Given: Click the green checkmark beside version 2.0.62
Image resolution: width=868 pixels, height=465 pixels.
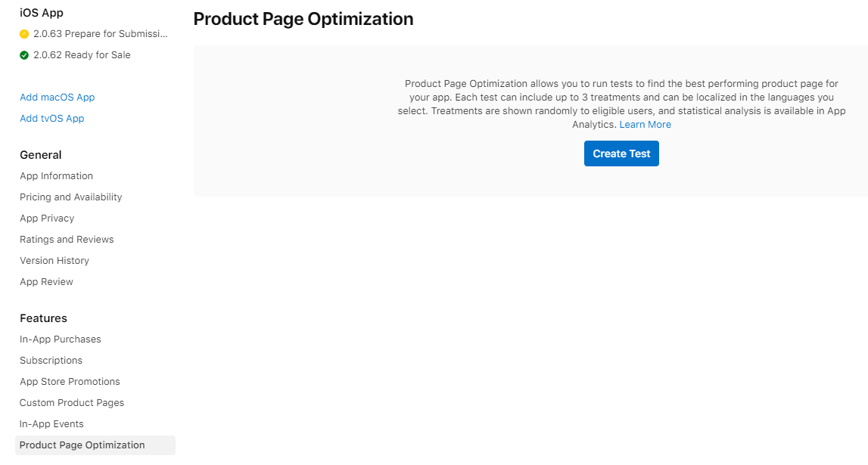Looking at the screenshot, I should coord(23,54).
